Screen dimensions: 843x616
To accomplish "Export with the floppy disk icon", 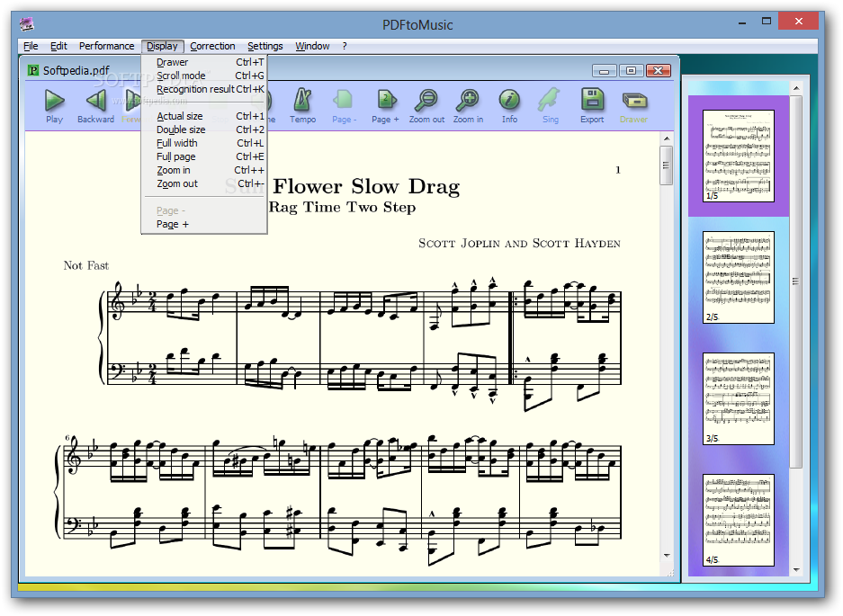I will tap(592, 100).
